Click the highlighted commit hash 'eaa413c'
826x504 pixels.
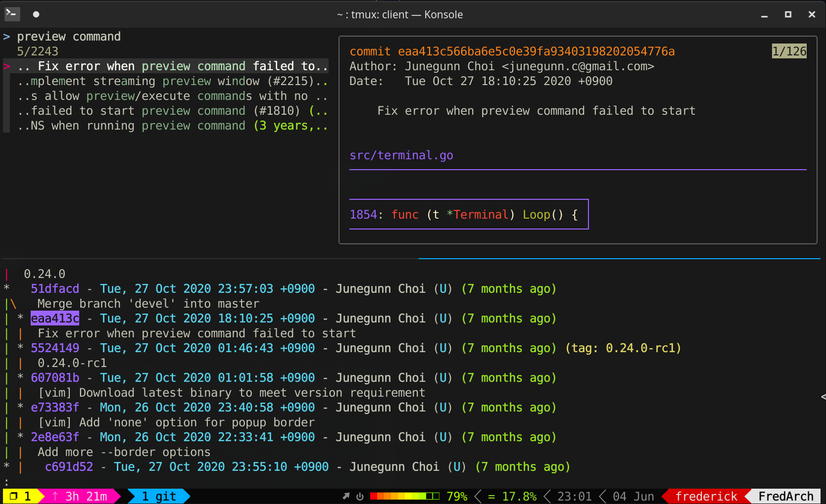coord(55,319)
